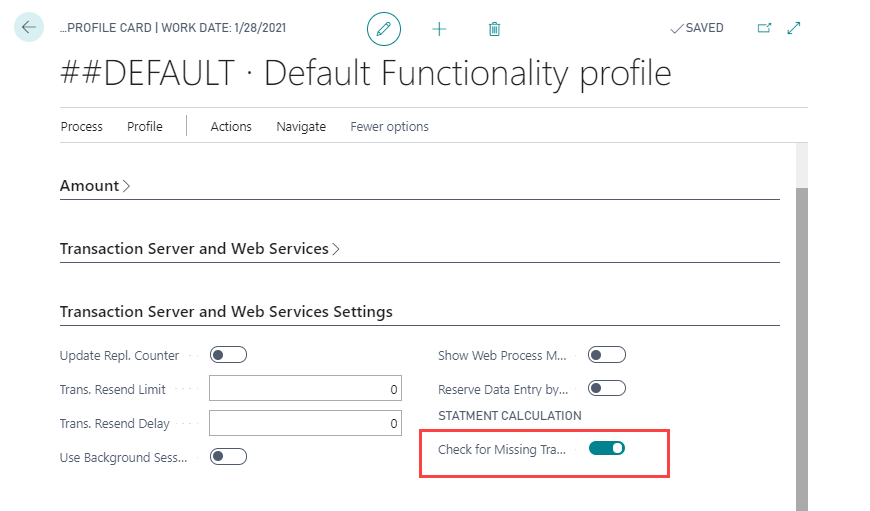Click the expand page arrows icon
This screenshot has height=511, width=870.
(x=794, y=28)
